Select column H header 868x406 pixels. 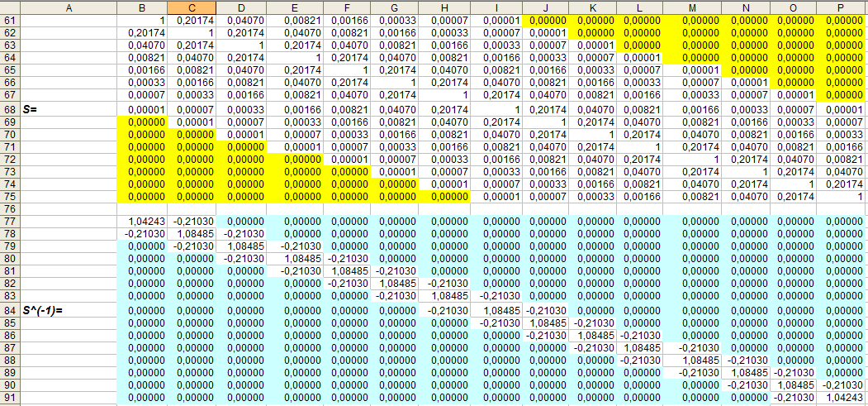pyautogui.click(x=444, y=7)
